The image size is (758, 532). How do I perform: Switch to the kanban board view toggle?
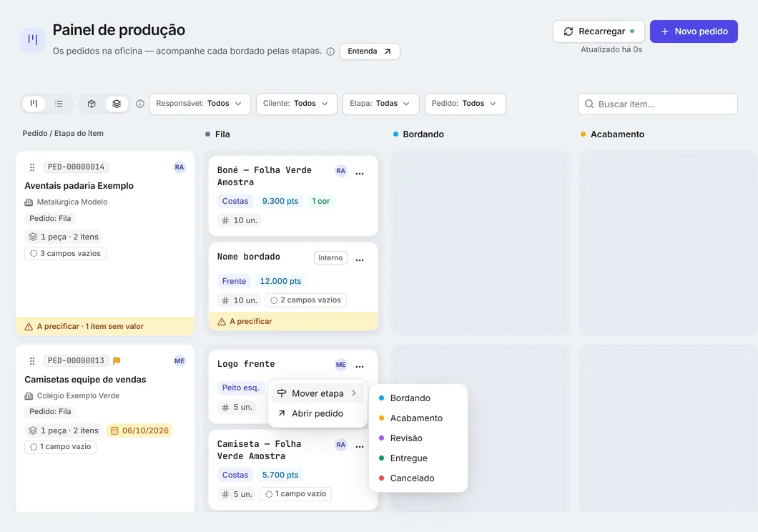pos(34,104)
